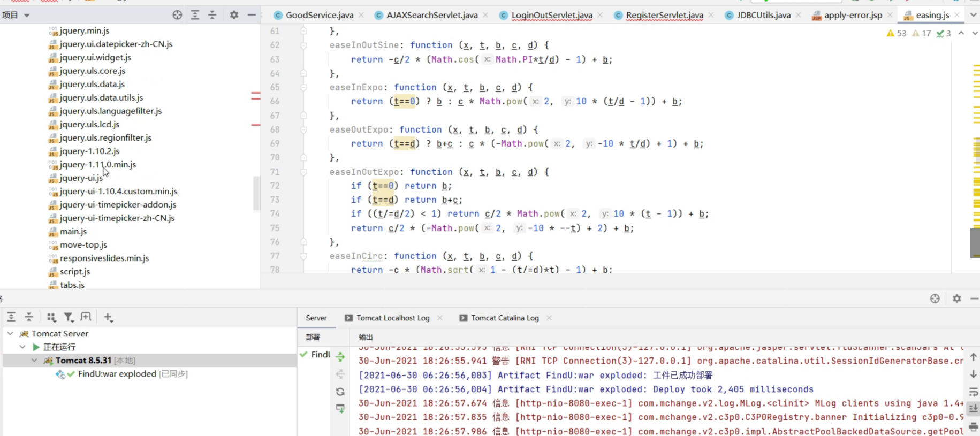The height and width of the screenshot is (436, 980).
Task: Fold the easeInOutExpo function at line 71
Action: [x=303, y=172]
